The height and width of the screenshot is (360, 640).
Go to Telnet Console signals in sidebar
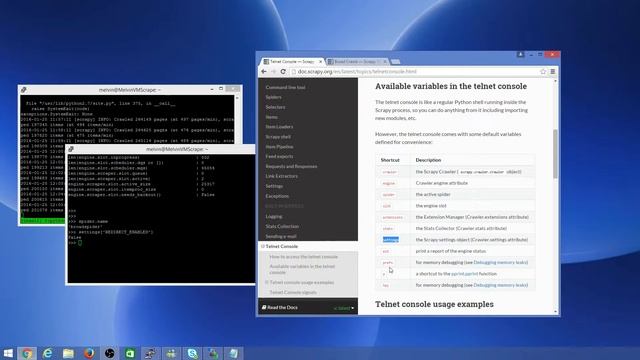[293, 292]
